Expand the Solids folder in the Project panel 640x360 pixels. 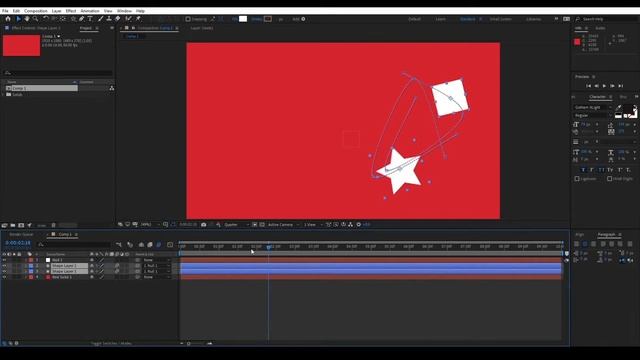[x=4, y=94]
